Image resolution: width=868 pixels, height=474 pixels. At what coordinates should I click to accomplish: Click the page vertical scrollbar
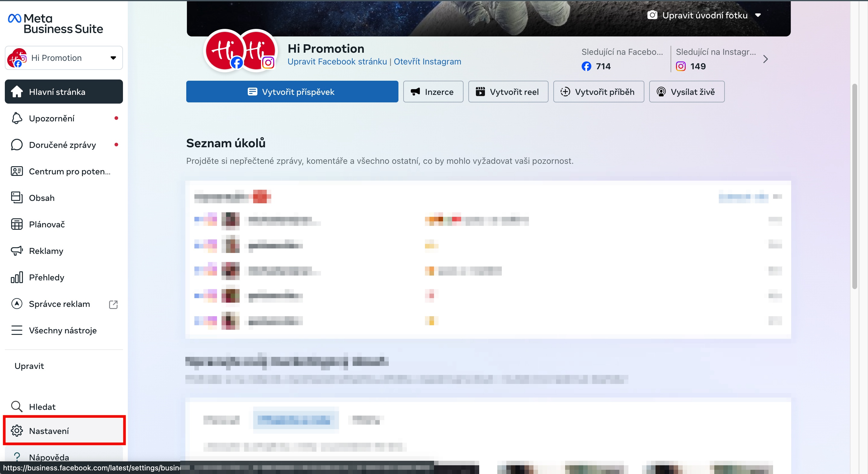point(854,186)
